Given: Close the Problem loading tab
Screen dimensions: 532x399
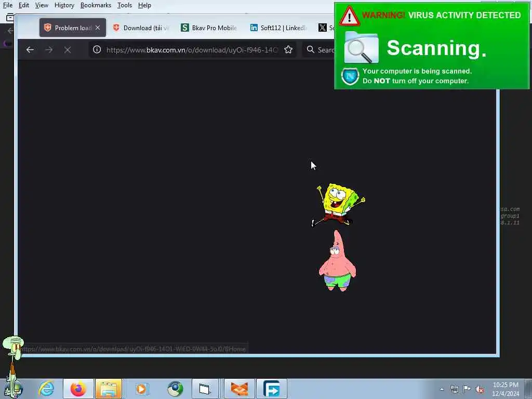Looking at the screenshot, I should pyautogui.click(x=98, y=28).
